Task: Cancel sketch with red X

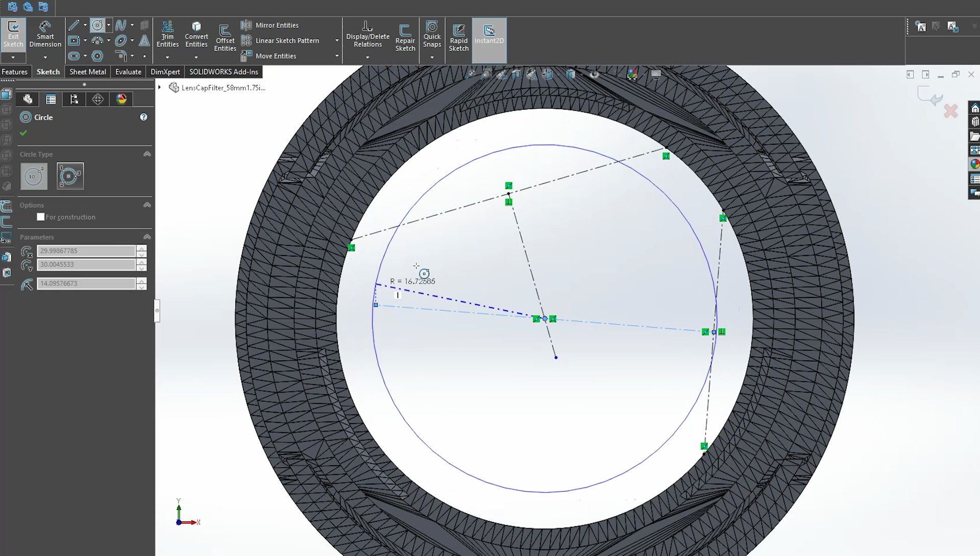Action: [x=951, y=111]
